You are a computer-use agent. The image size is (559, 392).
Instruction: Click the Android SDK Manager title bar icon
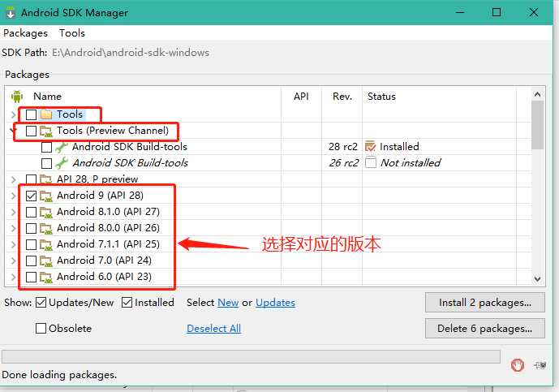pos(10,12)
